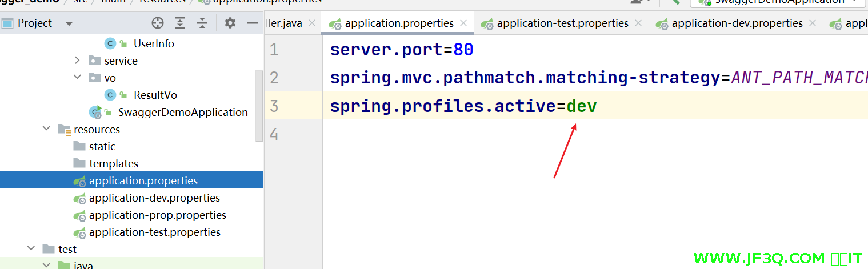Click the Expand All icon in Project panel
This screenshot has height=269, width=868.
[180, 23]
